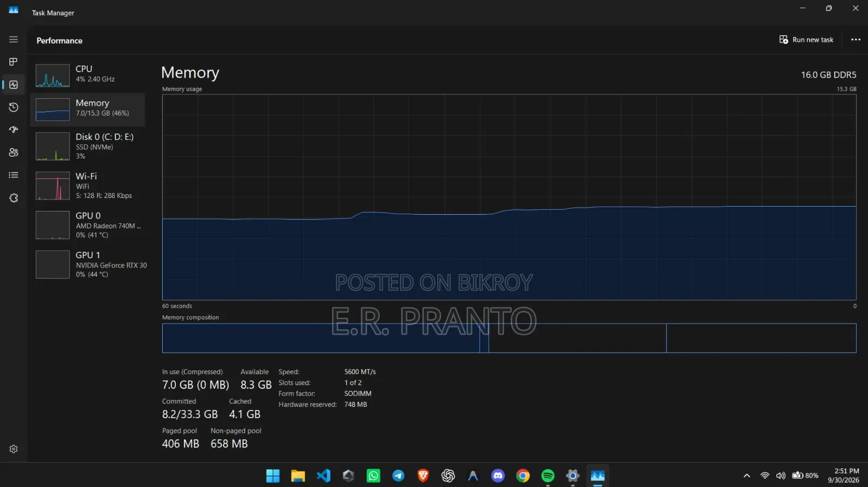
Task: Click the 5600 MT/s speed value
Action: [x=360, y=372]
